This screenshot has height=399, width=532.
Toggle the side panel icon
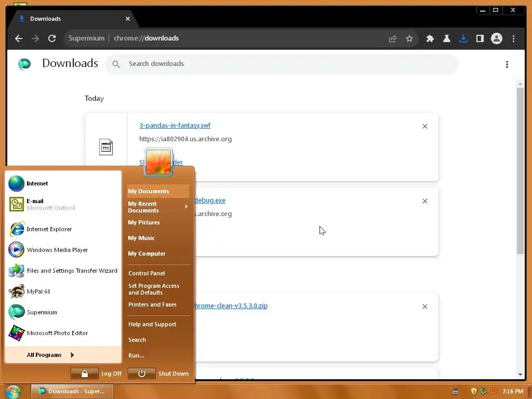coord(480,38)
